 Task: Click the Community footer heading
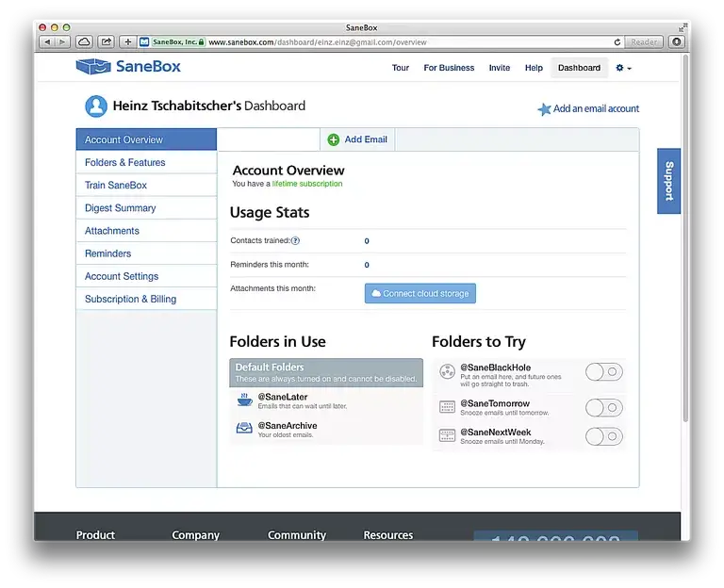297,535
